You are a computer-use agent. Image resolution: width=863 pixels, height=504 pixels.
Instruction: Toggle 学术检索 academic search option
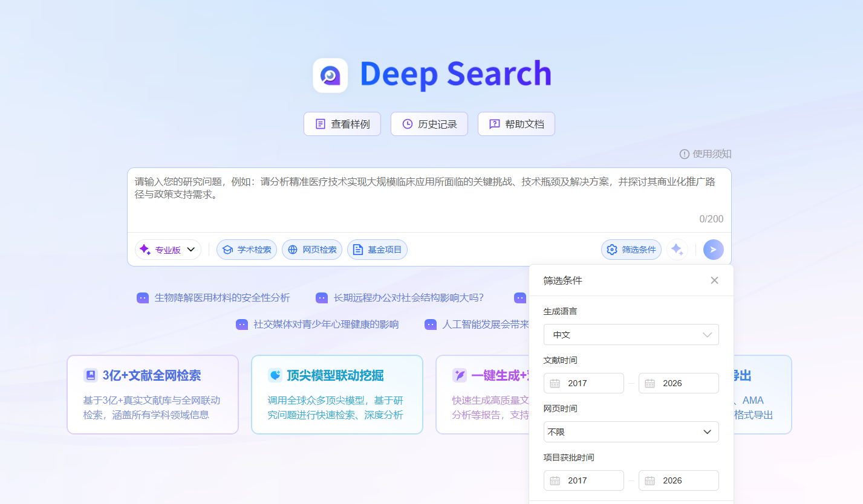[247, 250]
